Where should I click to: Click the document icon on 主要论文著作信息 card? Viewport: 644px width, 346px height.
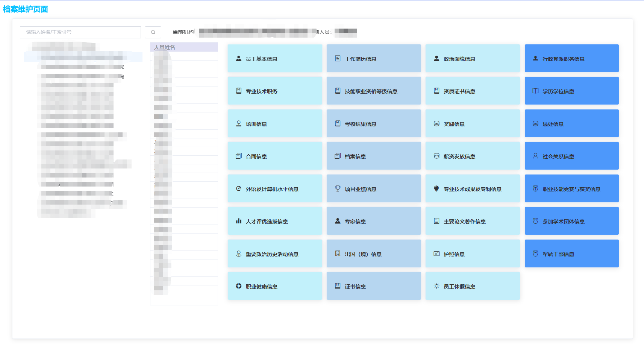coord(436,221)
